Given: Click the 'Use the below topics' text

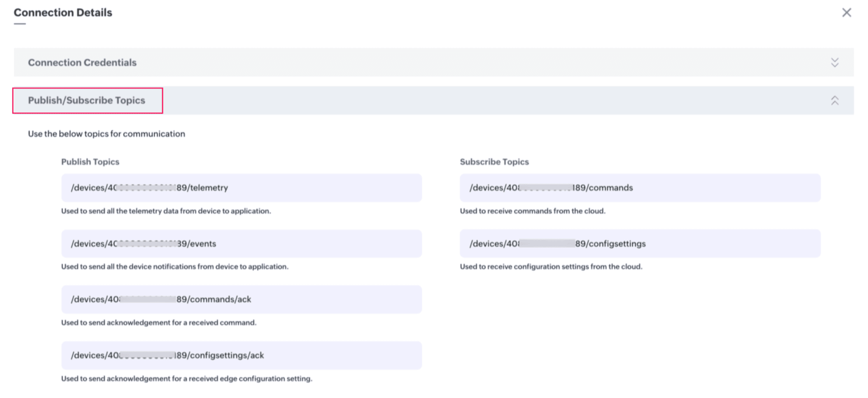Looking at the screenshot, I should [106, 134].
